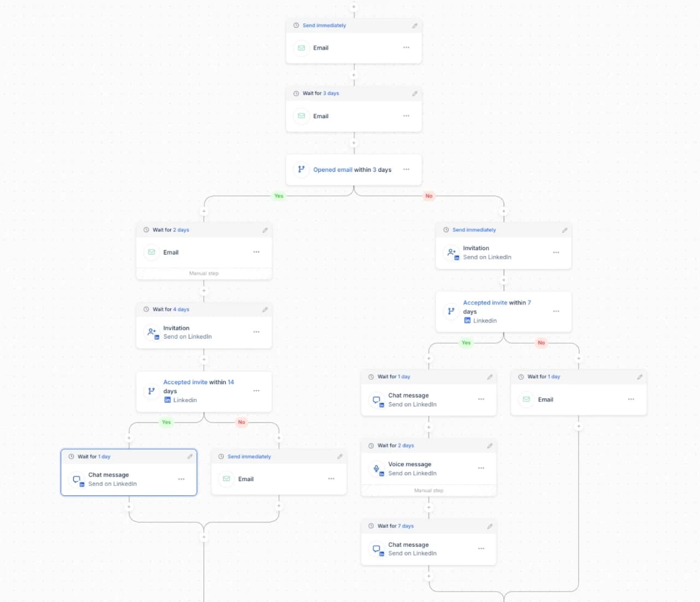The height and width of the screenshot is (602, 700).
Task: Click chat icon in Wait for 7 days step
Action: coord(377,549)
